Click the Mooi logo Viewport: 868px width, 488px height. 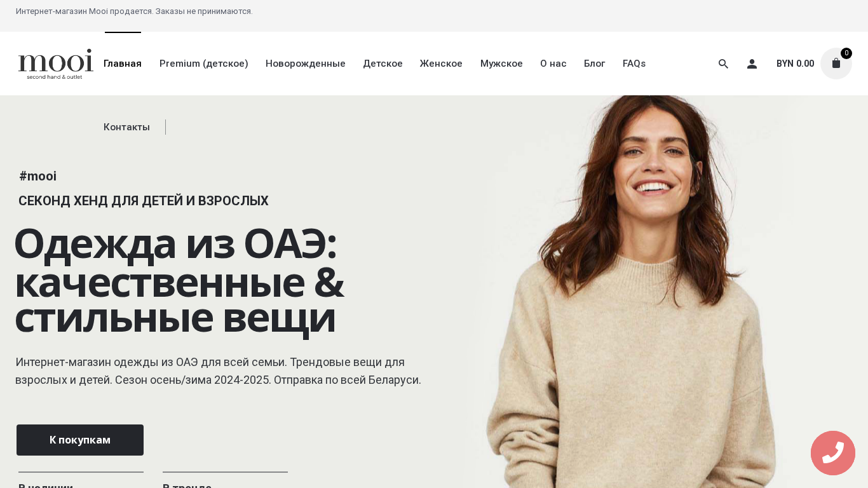coord(56,64)
